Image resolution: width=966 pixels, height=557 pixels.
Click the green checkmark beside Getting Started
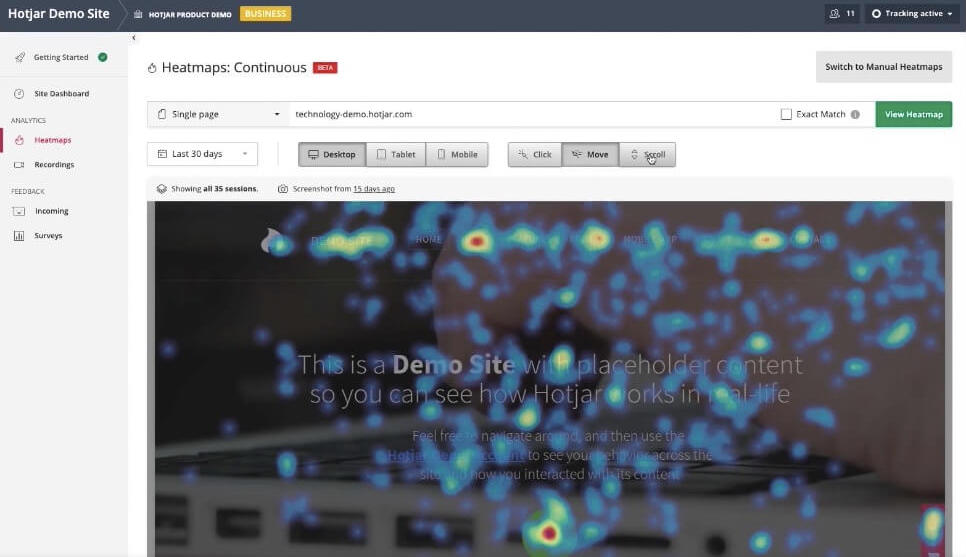click(103, 57)
